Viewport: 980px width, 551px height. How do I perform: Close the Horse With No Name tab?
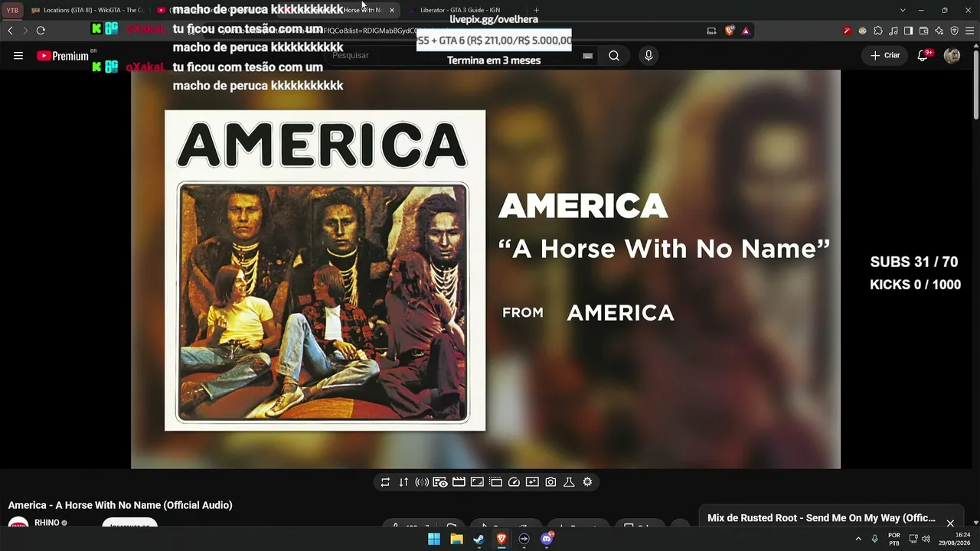point(392,10)
